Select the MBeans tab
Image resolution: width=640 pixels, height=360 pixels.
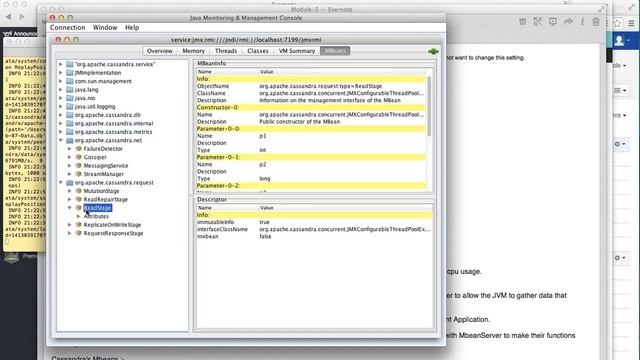pos(335,51)
